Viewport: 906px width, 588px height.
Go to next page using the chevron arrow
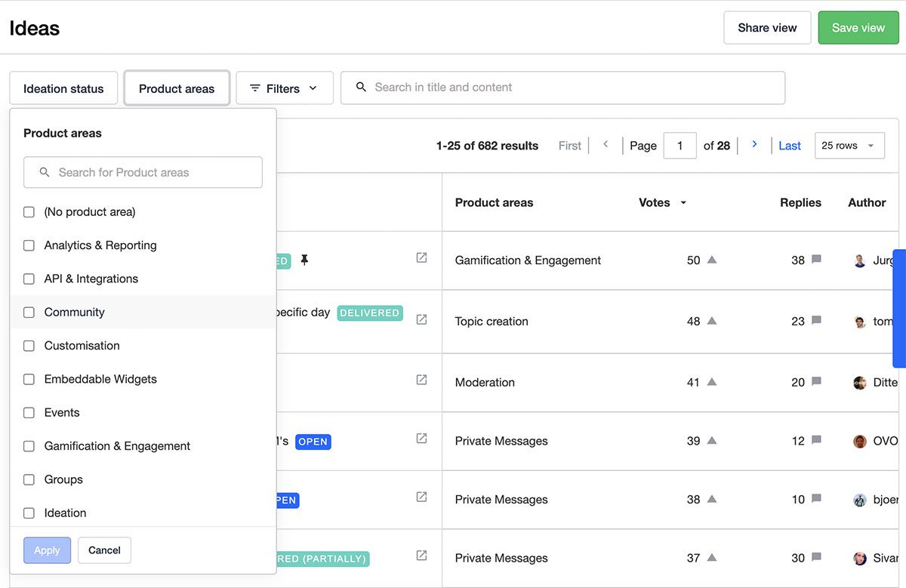click(754, 144)
